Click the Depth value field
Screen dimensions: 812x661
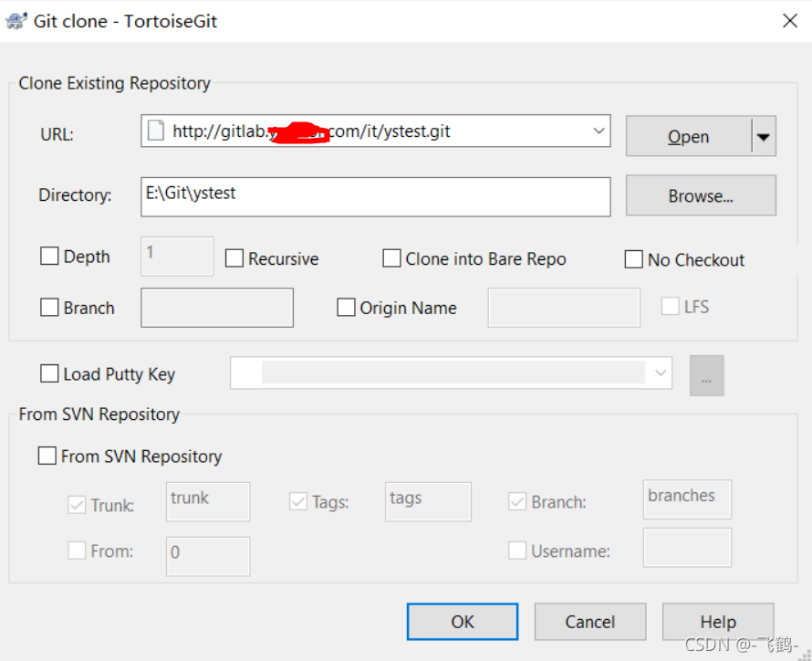(x=177, y=256)
